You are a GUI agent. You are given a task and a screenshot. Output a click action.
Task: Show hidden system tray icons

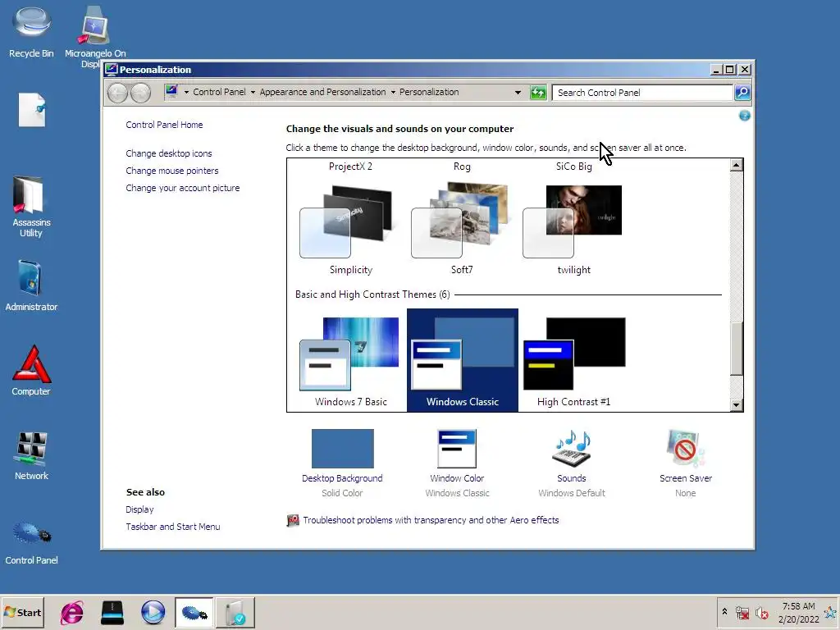[x=724, y=612]
